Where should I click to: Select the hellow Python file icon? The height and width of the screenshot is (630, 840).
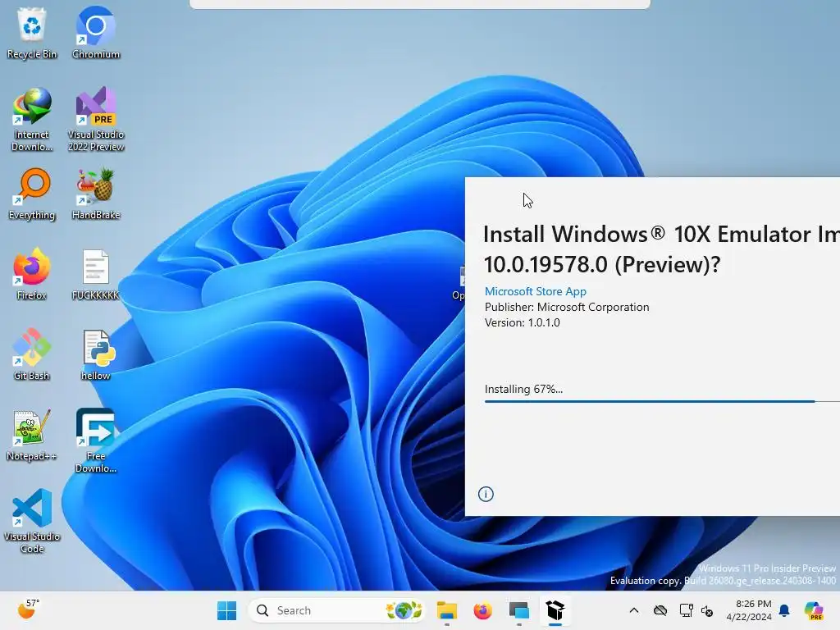pos(96,354)
